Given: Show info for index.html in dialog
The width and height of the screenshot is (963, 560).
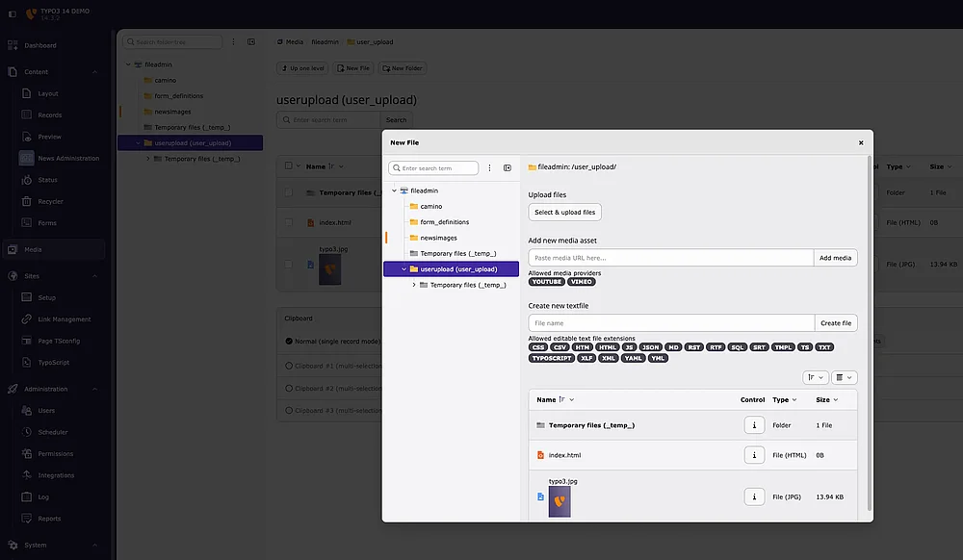Looking at the screenshot, I should tap(754, 455).
